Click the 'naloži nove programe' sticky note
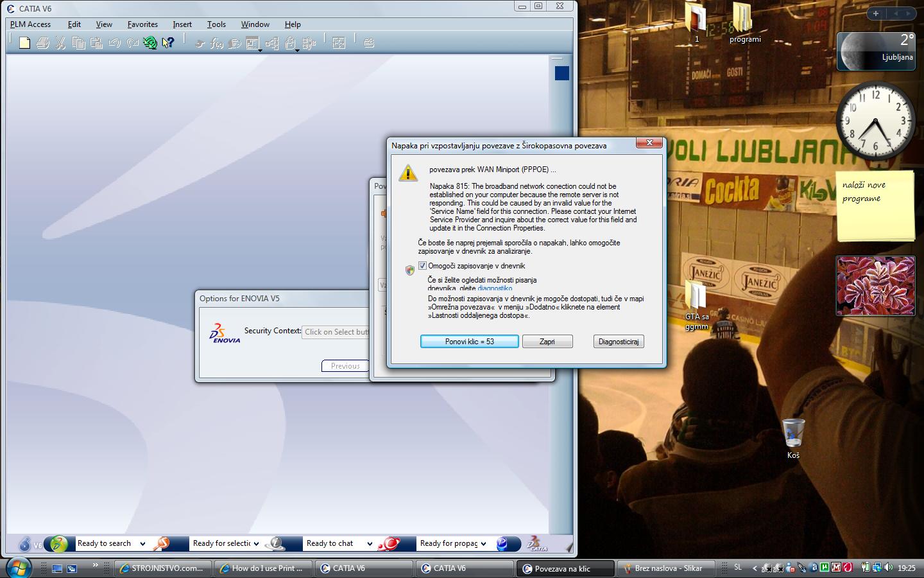 point(875,206)
